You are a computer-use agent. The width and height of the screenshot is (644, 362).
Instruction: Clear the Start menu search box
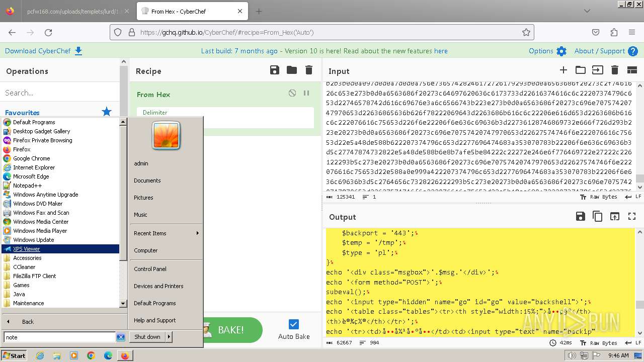coord(121,337)
